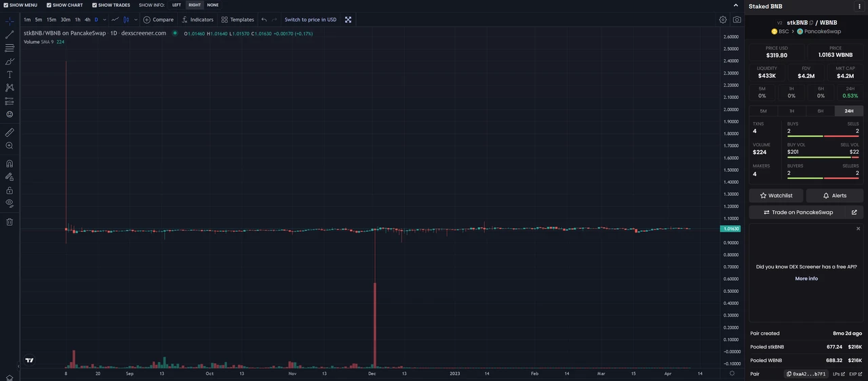
Task: Open price Alerts
Action: [835, 195]
